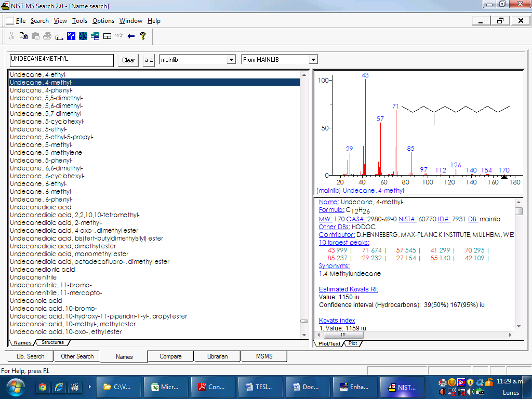The height and width of the screenshot is (399, 532).
Task: Select "Undecanedioic acid, dimethyl ester" in the list
Action: point(154,246)
